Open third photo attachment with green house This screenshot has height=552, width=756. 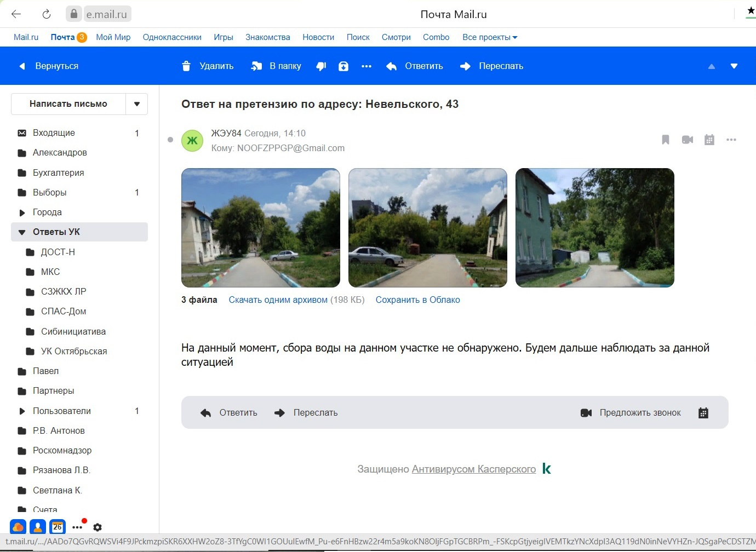pyautogui.click(x=595, y=228)
